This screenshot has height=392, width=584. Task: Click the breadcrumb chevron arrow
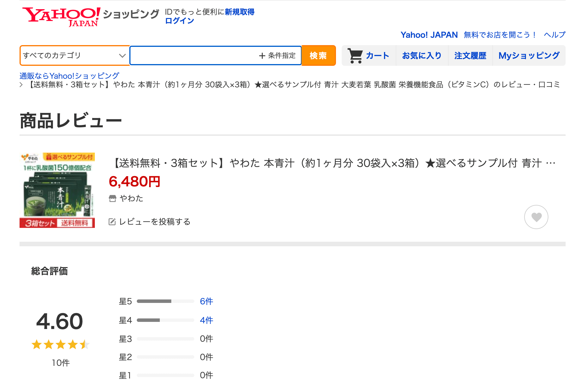click(x=21, y=84)
